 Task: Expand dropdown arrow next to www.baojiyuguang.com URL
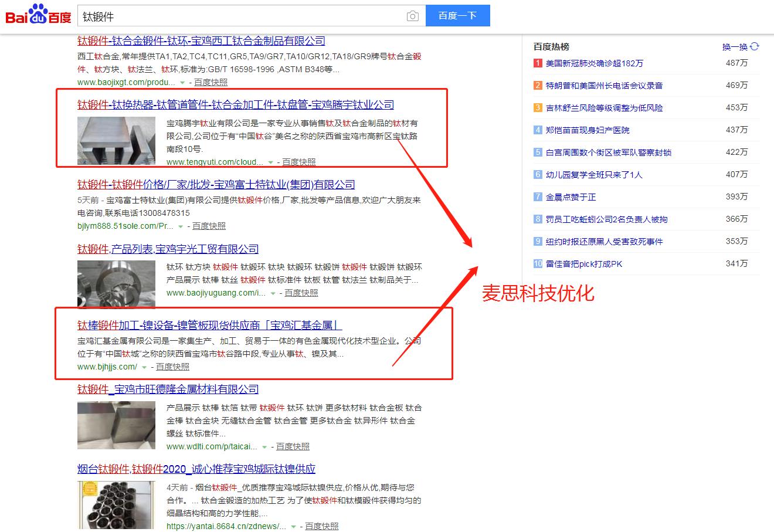[x=273, y=293]
